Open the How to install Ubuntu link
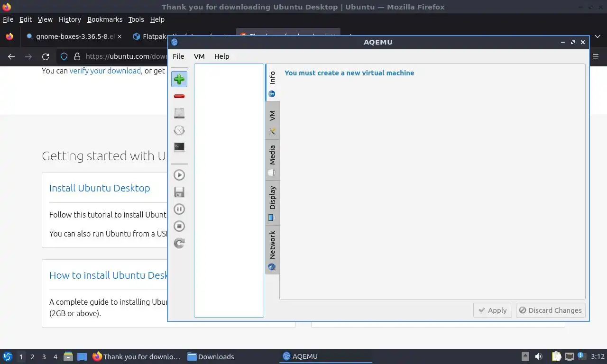The height and width of the screenshot is (364, 607). click(x=109, y=275)
